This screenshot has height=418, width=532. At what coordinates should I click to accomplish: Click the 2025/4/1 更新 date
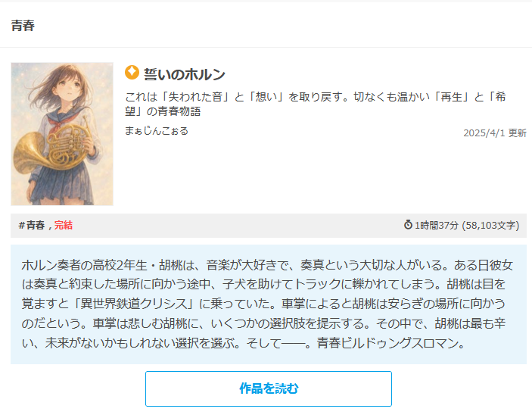click(495, 133)
